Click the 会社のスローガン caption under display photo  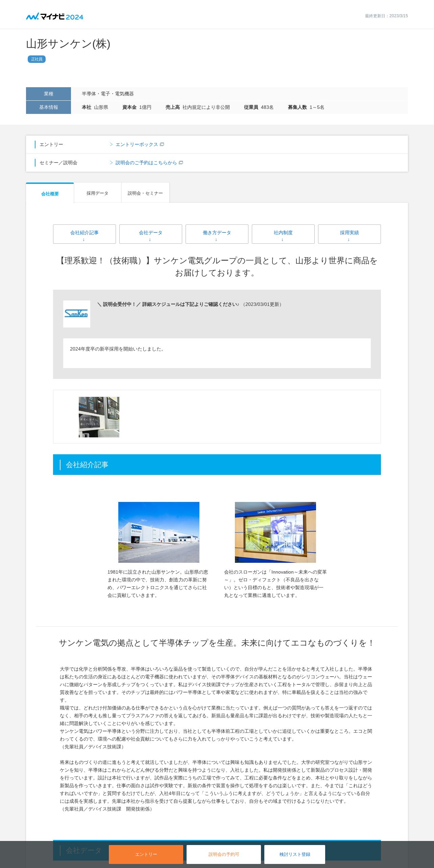[x=275, y=584]
